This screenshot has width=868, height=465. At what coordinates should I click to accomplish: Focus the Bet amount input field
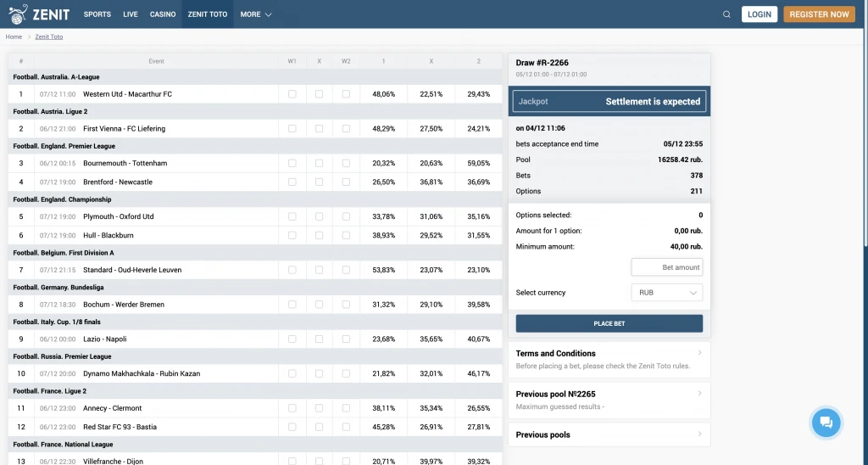(x=667, y=267)
